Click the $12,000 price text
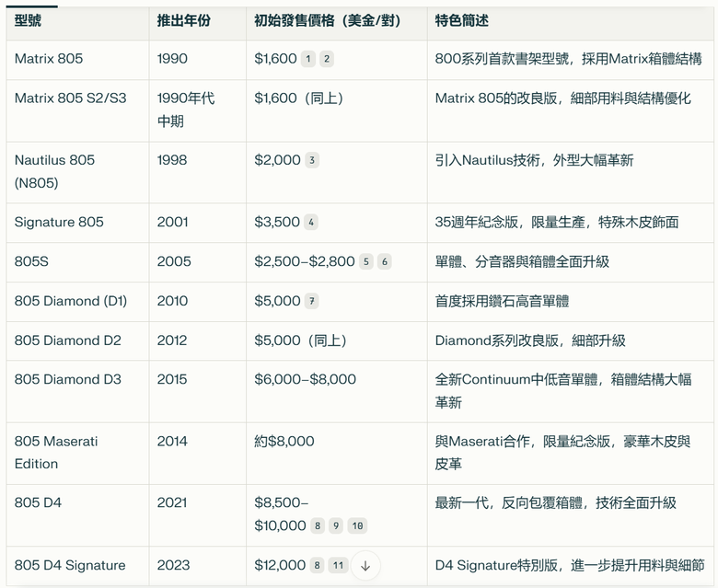Screen dimensions: 718x588 [x=280, y=565]
